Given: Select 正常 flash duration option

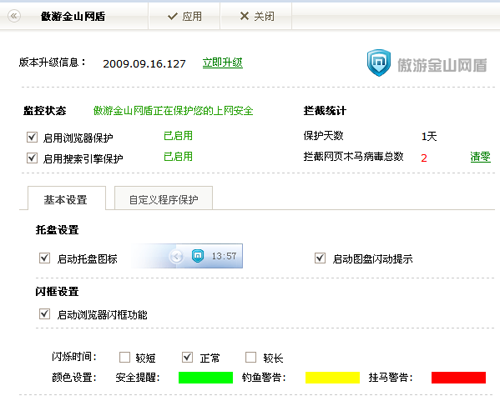Looking at the screenshot, I should click(x=187, y=357).
